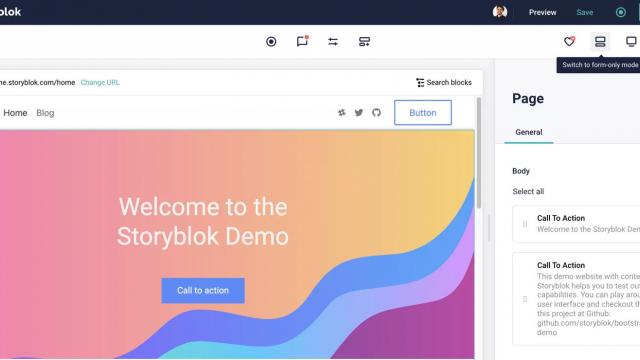The height and width of the screenshot is (360, 640).
Task: Grab drag handle of second Call To Action block
Action: coord(525,299)
